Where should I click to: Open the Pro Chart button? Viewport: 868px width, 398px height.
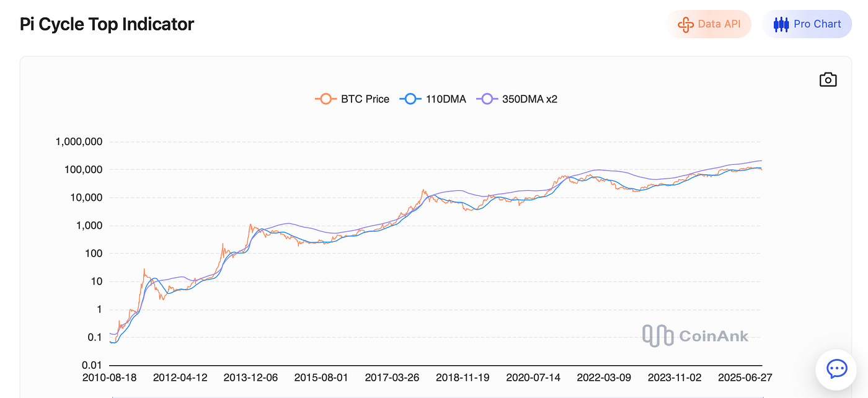tap(807, 24)
